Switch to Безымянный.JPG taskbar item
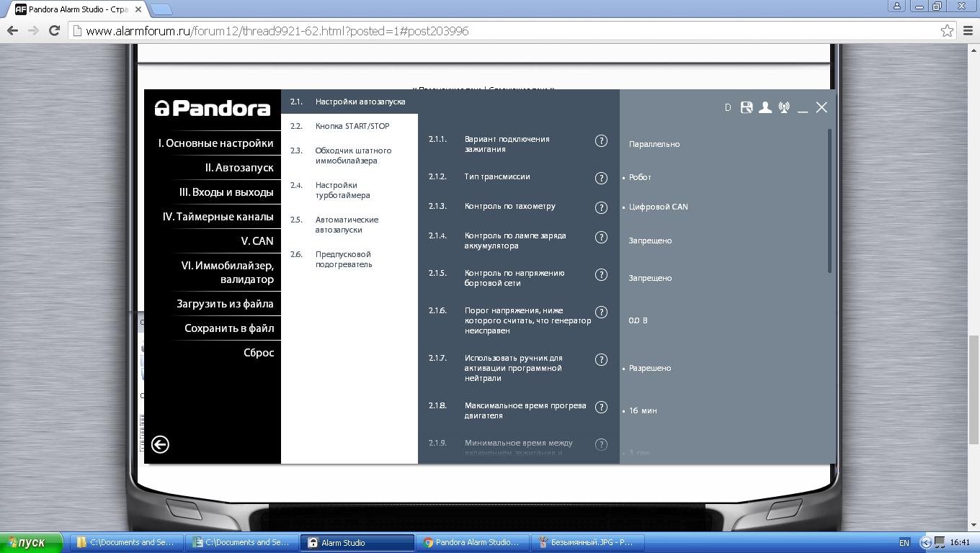 tap(587, 542)
